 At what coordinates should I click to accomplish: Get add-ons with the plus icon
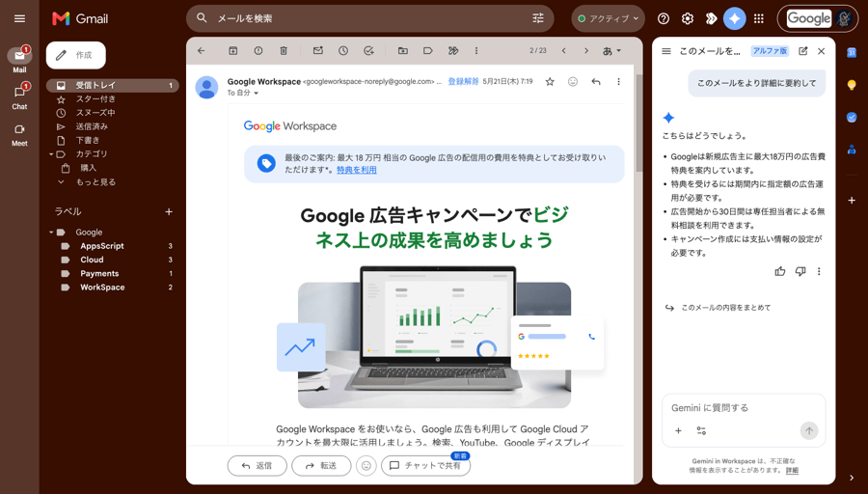click(852, 200)
